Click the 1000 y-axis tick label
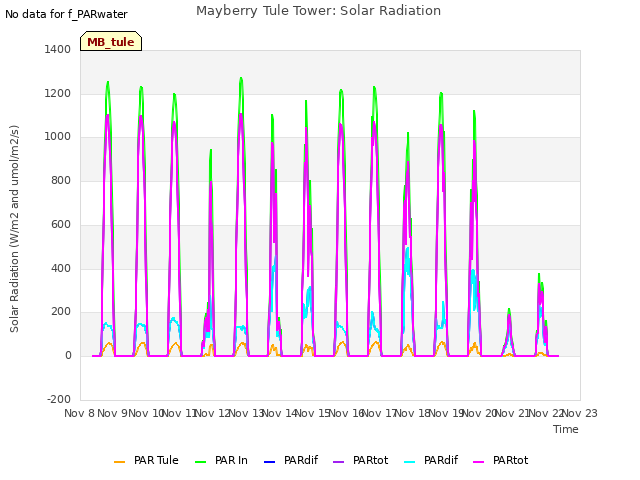This screenshot has width=640, height=480. (x=58, y=137)
